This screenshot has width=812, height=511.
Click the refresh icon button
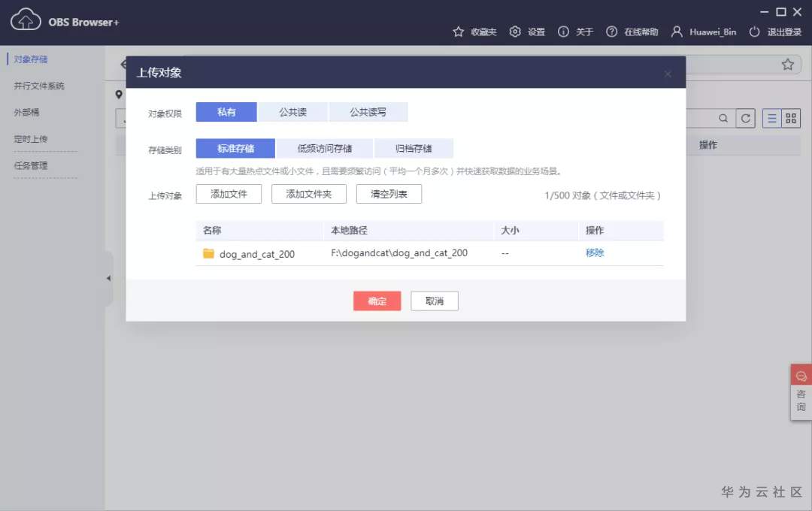745,119
